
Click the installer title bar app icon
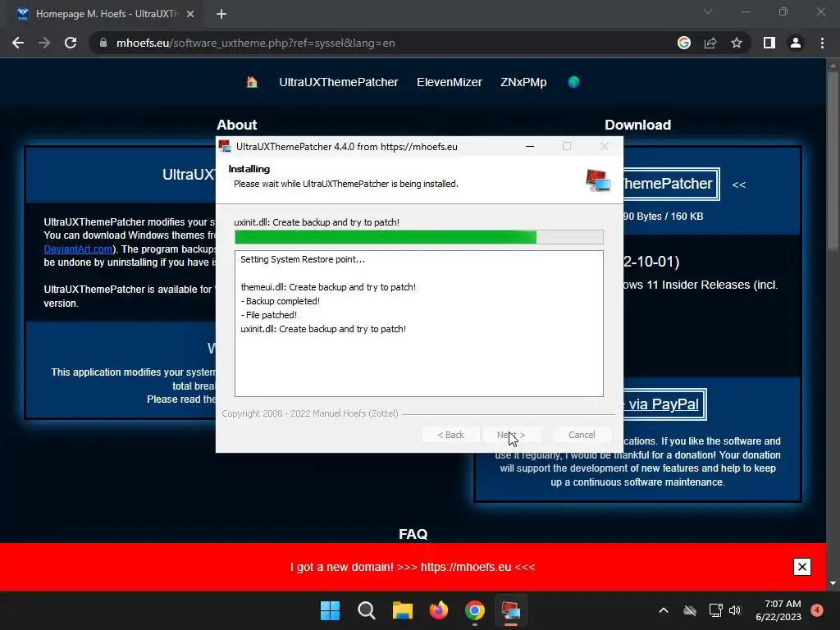(225, 146)
